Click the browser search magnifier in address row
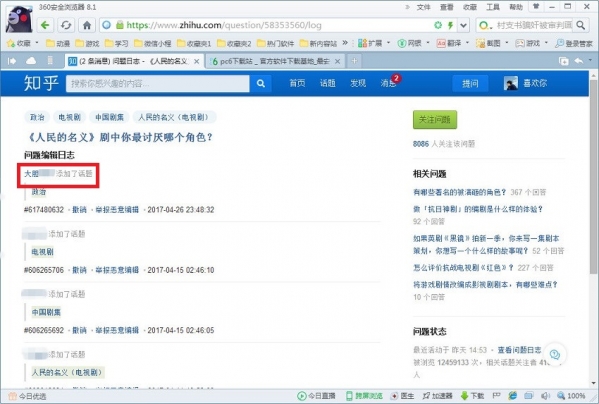The height and width of the screenshot is (404, 599). pyautogui.click(x=581, y=25)
